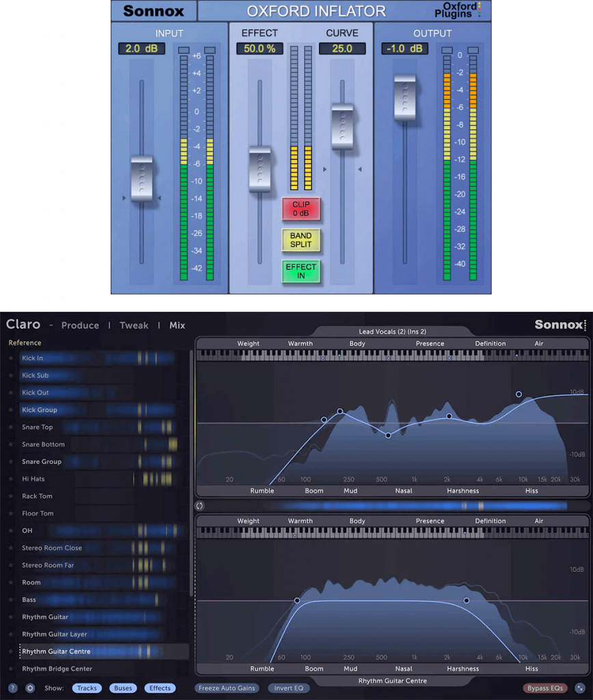The width and height of the screenshot is (593, 700).
Task: Click the INPUT fader handle
Action: click(142, 178)
